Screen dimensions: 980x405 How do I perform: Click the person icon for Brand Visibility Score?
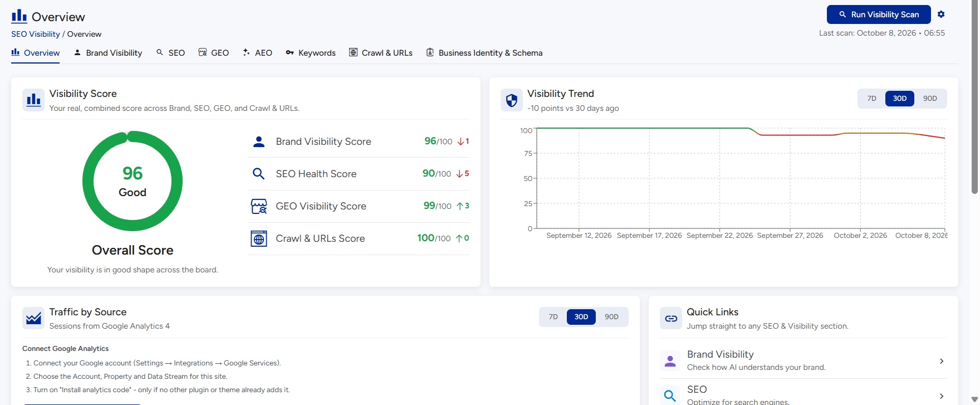click(x=259, y=141)
